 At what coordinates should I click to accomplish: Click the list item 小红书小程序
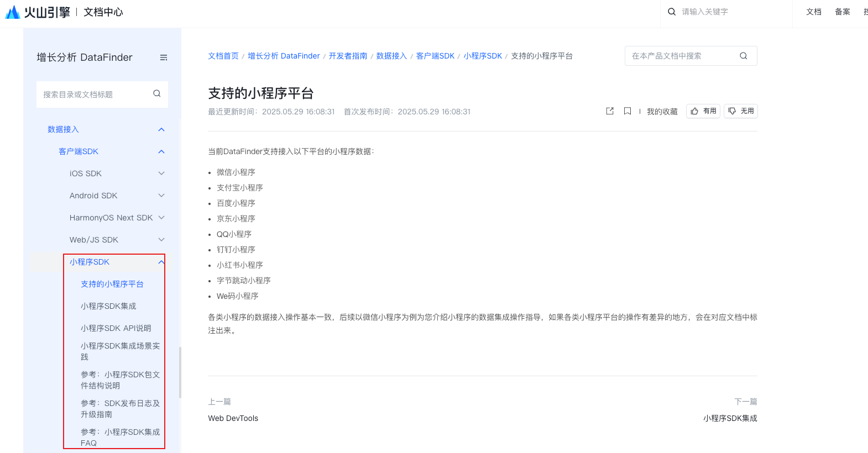[x=240, y=265]
